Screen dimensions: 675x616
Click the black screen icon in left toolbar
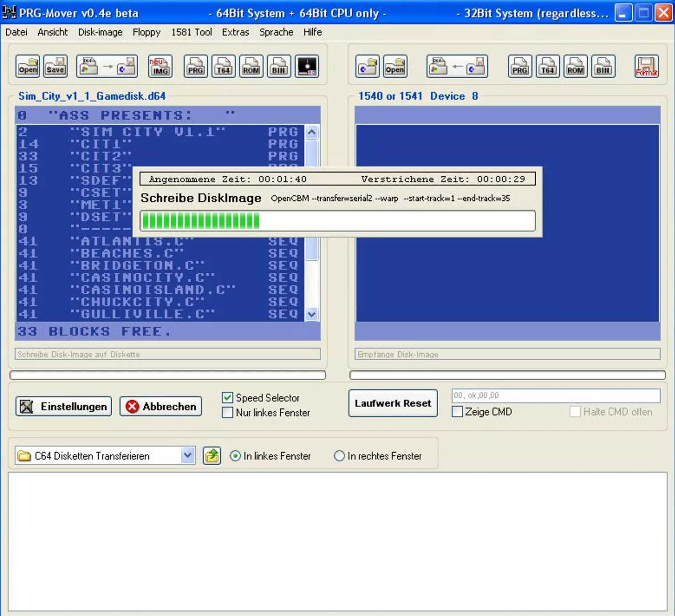pyautogui.click(x=307, y=67)
